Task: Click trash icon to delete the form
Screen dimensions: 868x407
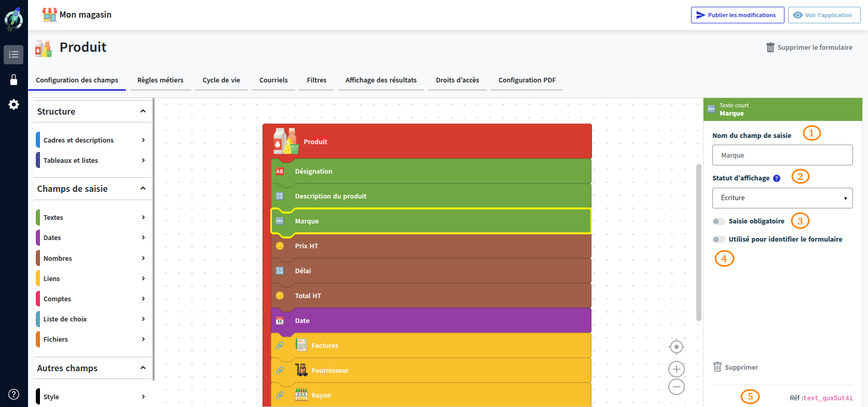Action: [x=770, y=48]
